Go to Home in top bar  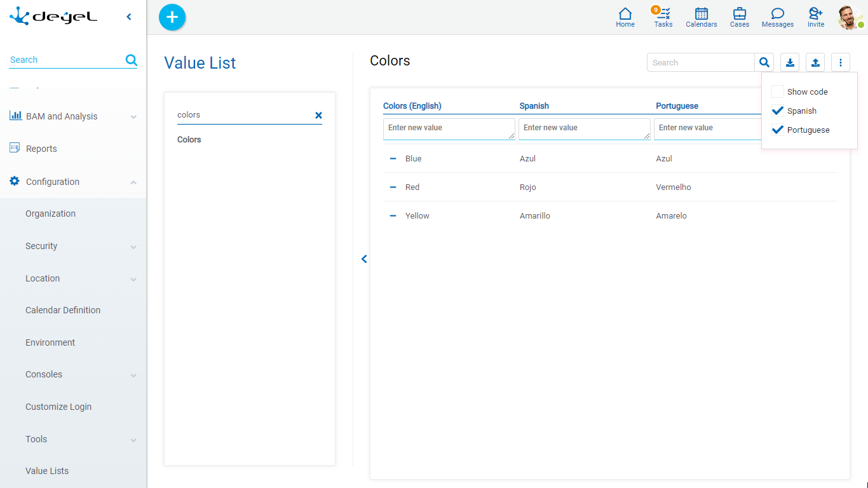click(x=625, y=17)
